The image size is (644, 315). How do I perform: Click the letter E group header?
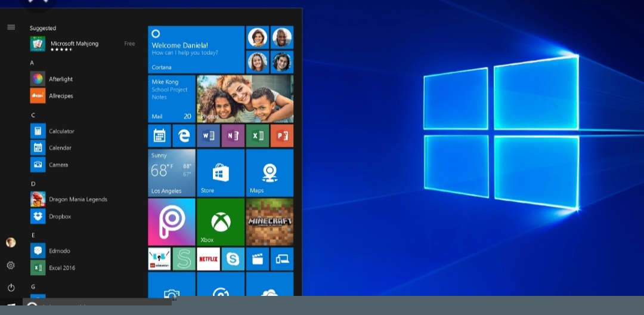(33, 235)
